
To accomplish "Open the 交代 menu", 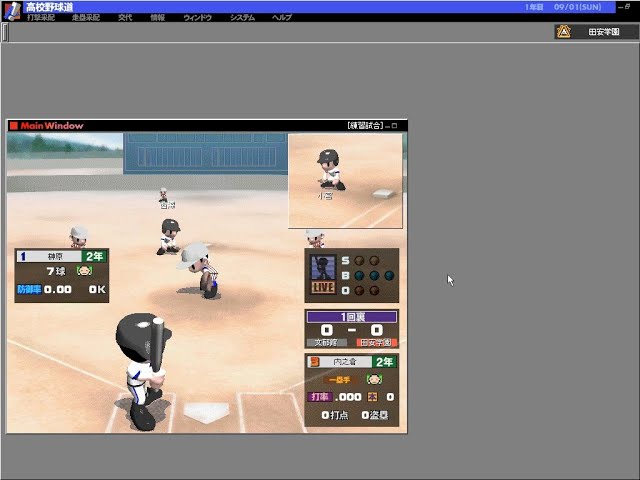I will click(125, 18).
